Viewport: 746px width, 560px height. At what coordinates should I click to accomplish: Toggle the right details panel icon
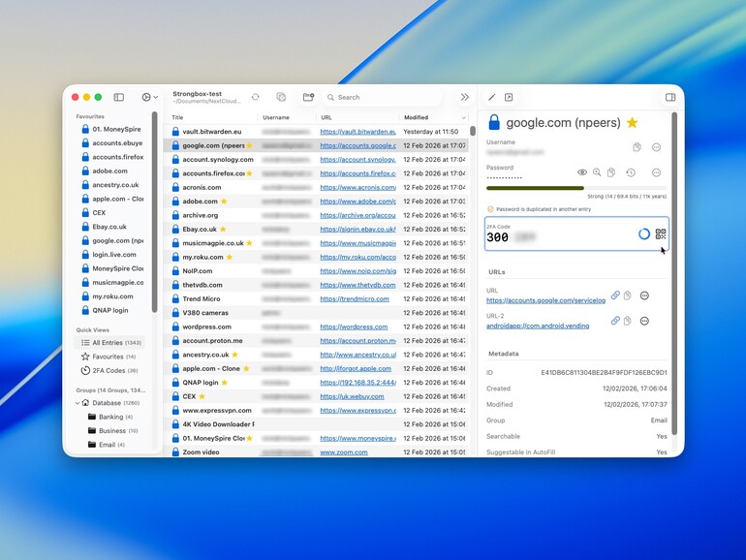[x=670, y=97]
